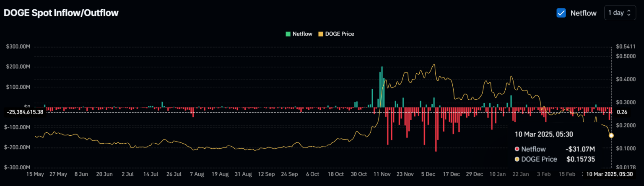Click the green Netflow legend swatch

[288, 34]
